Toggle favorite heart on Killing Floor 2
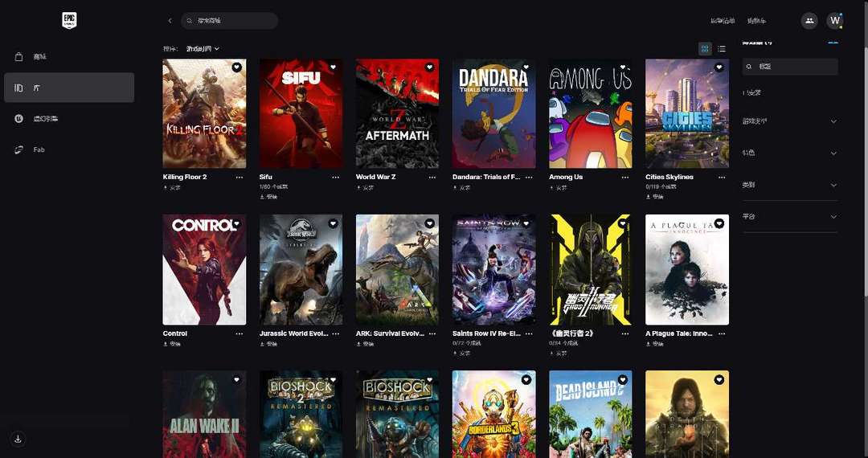 [x=236, y=67]
